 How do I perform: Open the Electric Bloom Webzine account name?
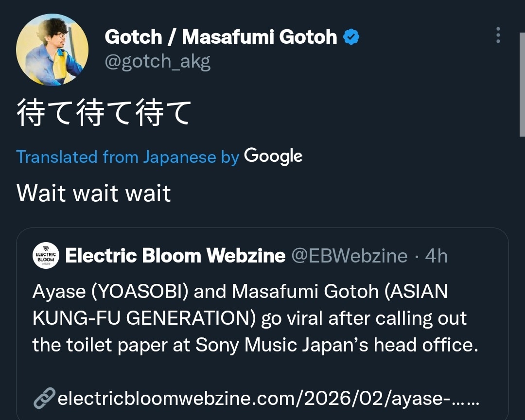click(x=175, y=256)
